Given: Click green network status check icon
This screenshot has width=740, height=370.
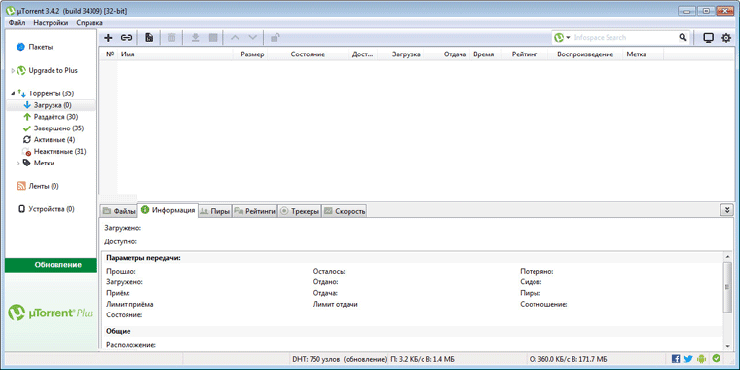Looking at the screenshot, I should pyautogui.click(x=716, y=358).
